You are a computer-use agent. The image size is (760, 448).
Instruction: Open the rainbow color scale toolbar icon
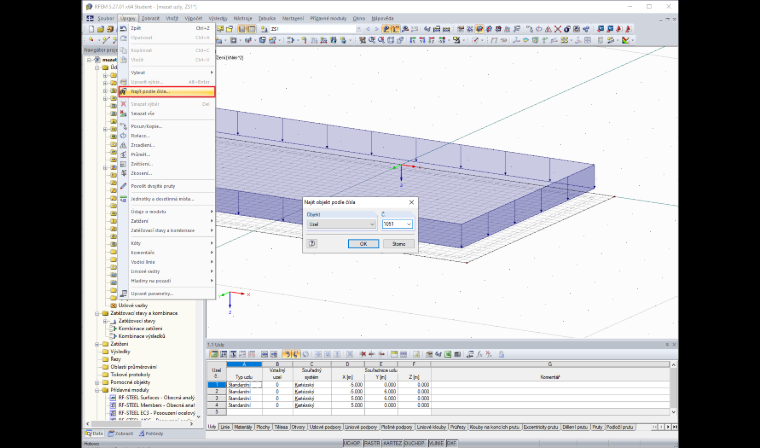pos(626,40)
